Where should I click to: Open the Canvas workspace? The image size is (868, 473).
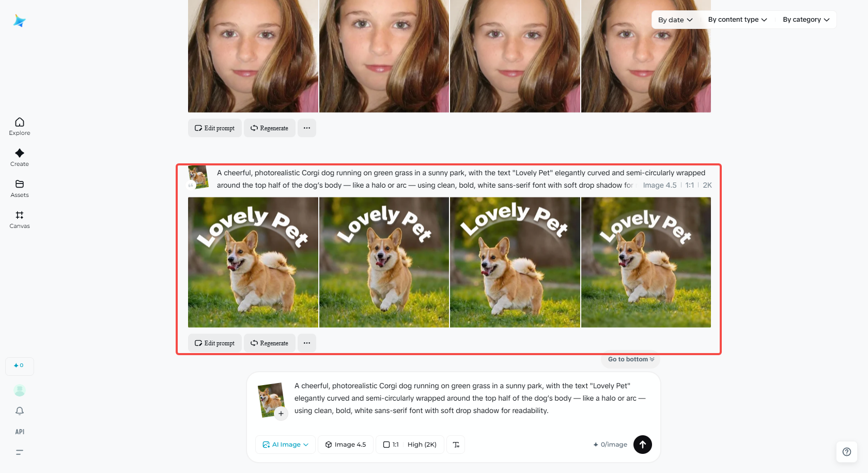click(20, 219)
